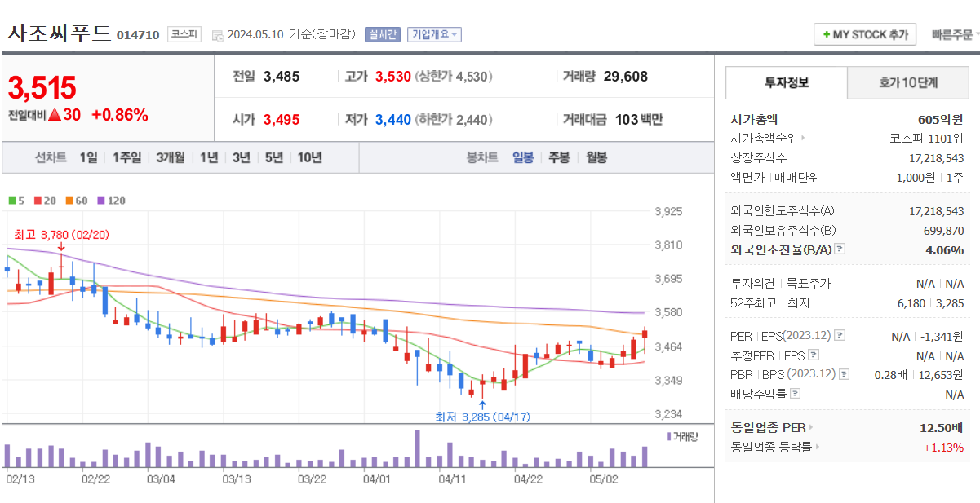The image size is (980, 503).
Task: Click the 시가총액순위 arrow link
Action: pos(766,139)
